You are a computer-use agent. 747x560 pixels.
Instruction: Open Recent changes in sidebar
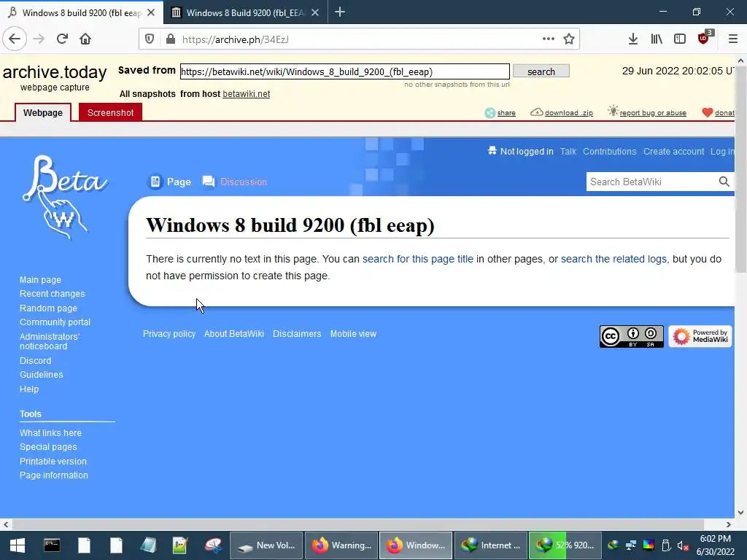click(x=52, y=294)
